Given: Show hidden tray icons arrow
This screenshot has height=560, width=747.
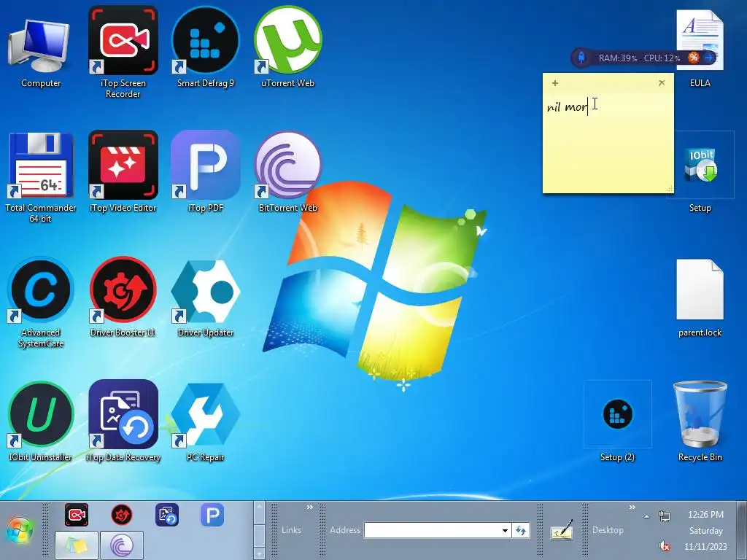Looking at the screenshot, I should (x=646, y=516).
